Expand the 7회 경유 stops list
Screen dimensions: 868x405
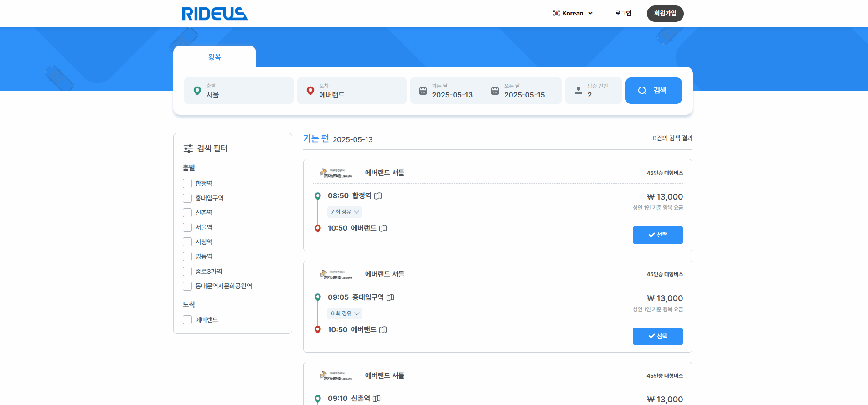click(345, 212)
